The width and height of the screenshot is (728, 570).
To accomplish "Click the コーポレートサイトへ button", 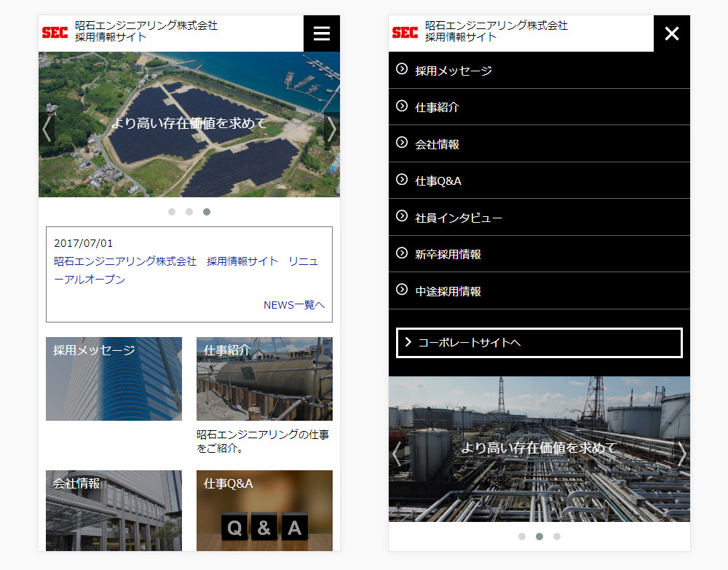I will [x=539, y=342].
